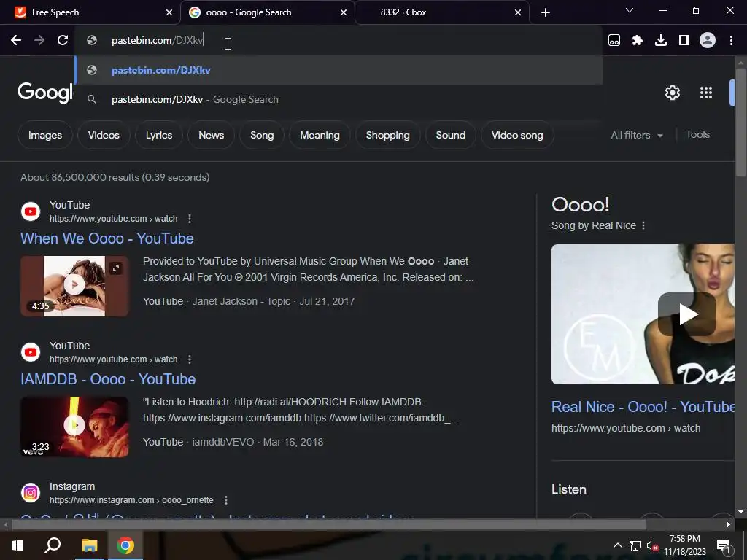Screen dimensions: 747x560
Task: Open File Explorer from the taskbar
Action: click(x=89, y=545)
